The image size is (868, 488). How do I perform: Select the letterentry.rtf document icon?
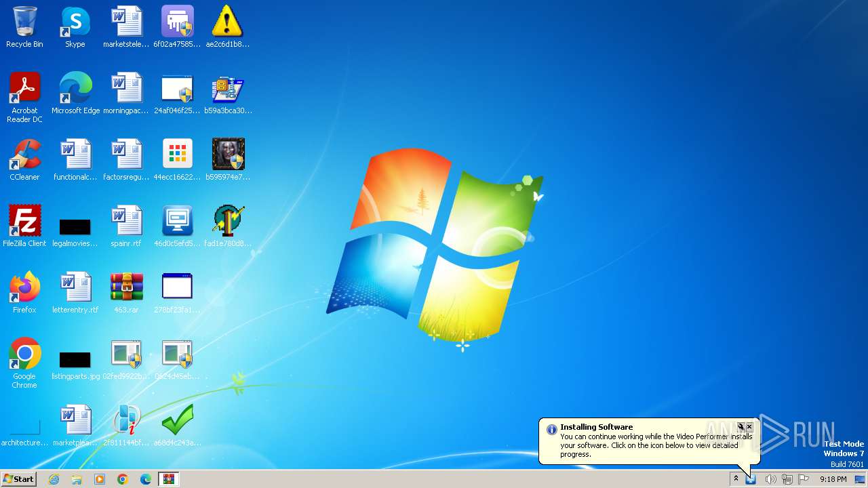coord(75,293)
